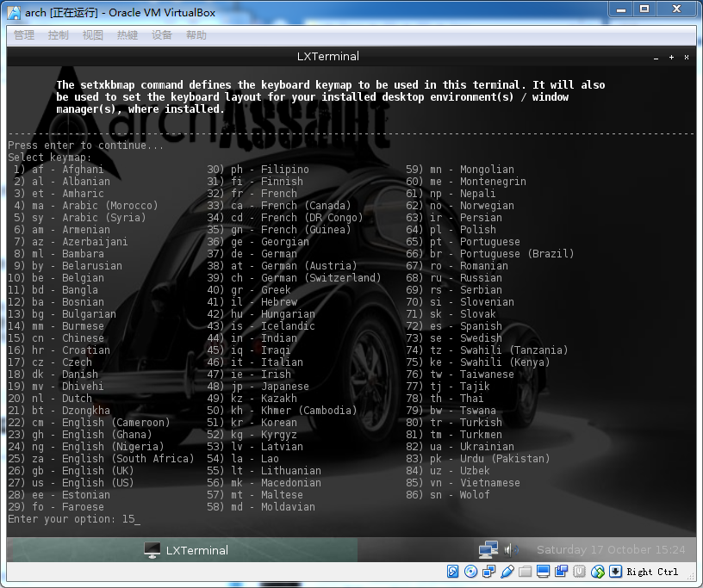This screenshot has width=703, height=588.
Task: Click the speaker volume icon in guest panel
Action: 510,549
